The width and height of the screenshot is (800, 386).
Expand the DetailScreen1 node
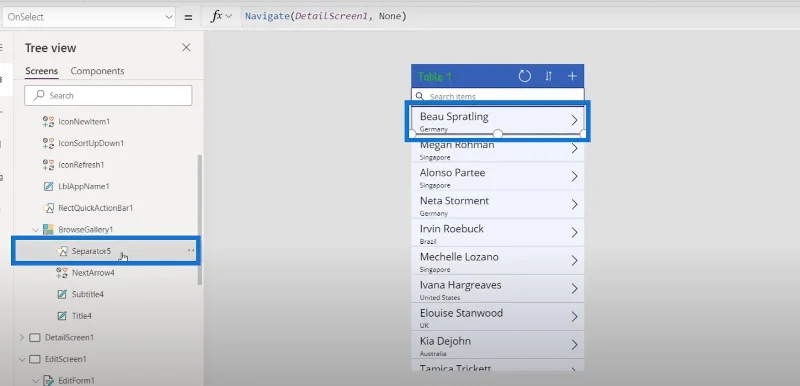(x=21, y=338)
